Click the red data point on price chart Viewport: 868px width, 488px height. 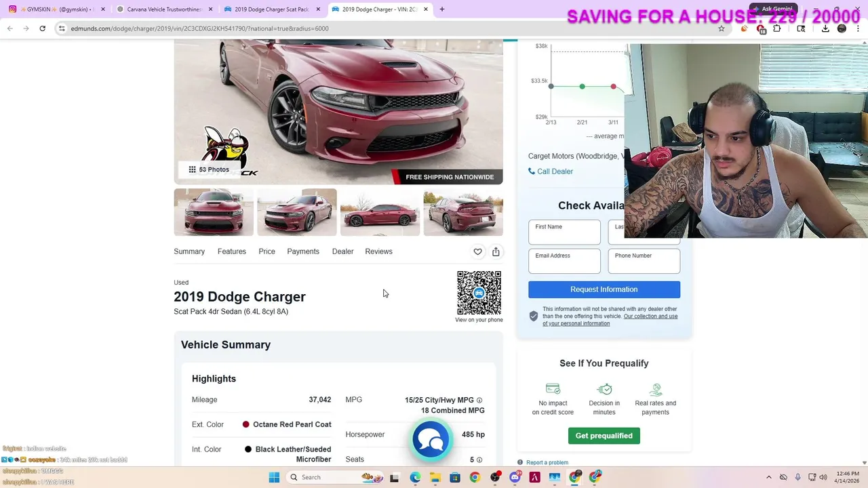coord(614,87)
